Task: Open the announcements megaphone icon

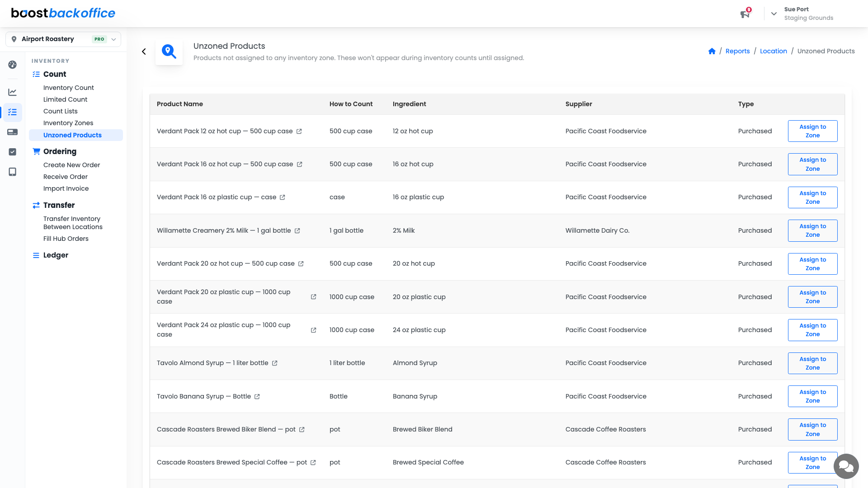Action: tap(745, 14)
